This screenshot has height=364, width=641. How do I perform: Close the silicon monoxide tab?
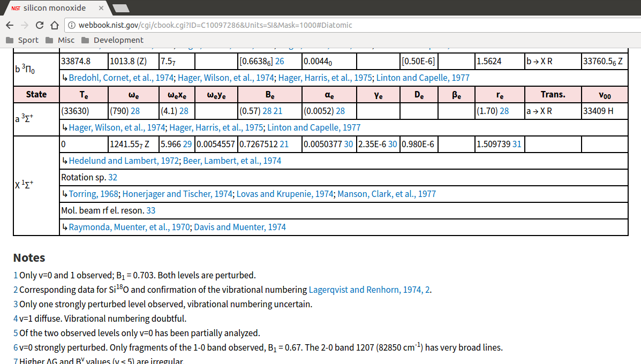[101, 8]
